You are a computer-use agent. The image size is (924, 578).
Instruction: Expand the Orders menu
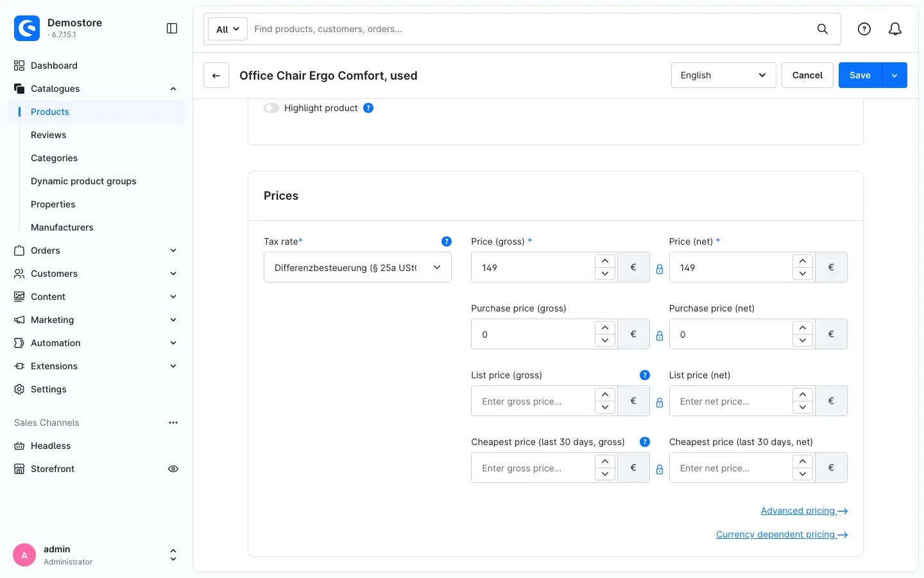(x=173, y=250)
